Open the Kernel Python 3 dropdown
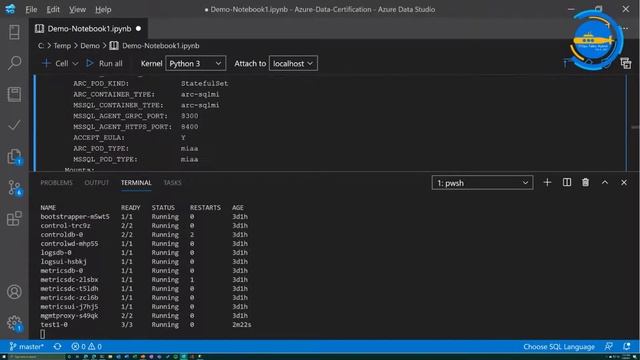The height and width of the screenshot is (360, 640). tap(196, 63)
